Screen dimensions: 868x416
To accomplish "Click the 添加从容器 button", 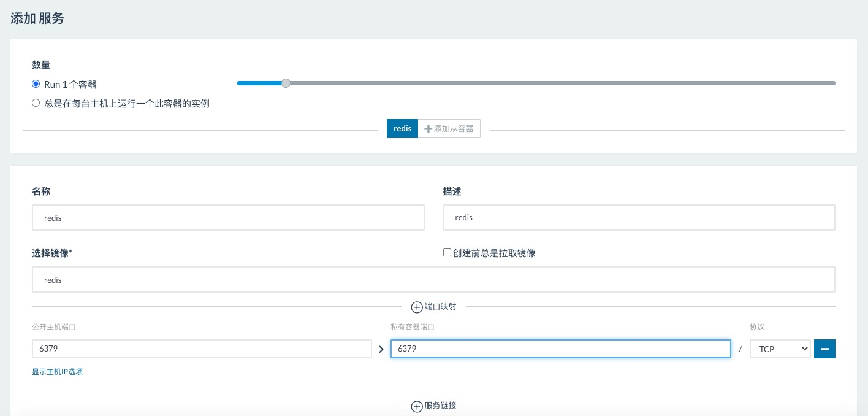I will pos(449,128).
